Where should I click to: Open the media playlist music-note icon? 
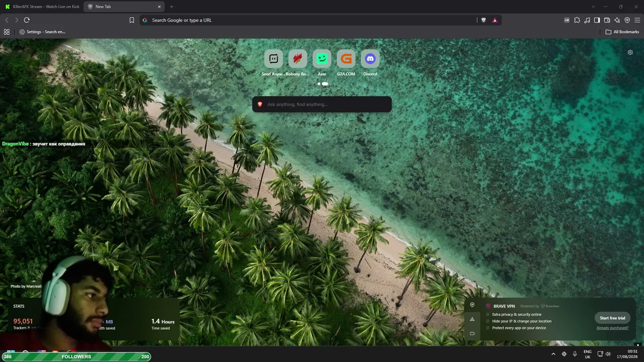587,20
